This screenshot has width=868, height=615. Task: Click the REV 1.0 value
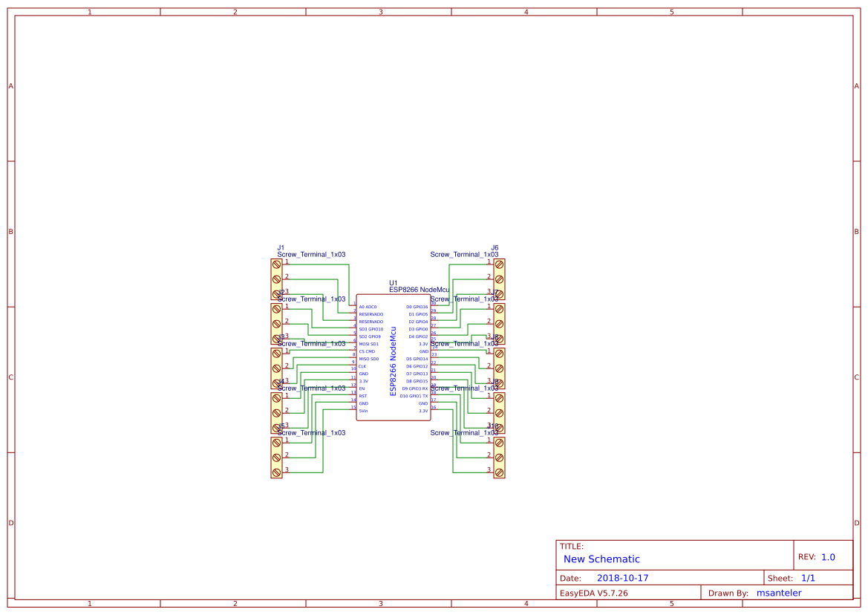[x=828, y=557]
